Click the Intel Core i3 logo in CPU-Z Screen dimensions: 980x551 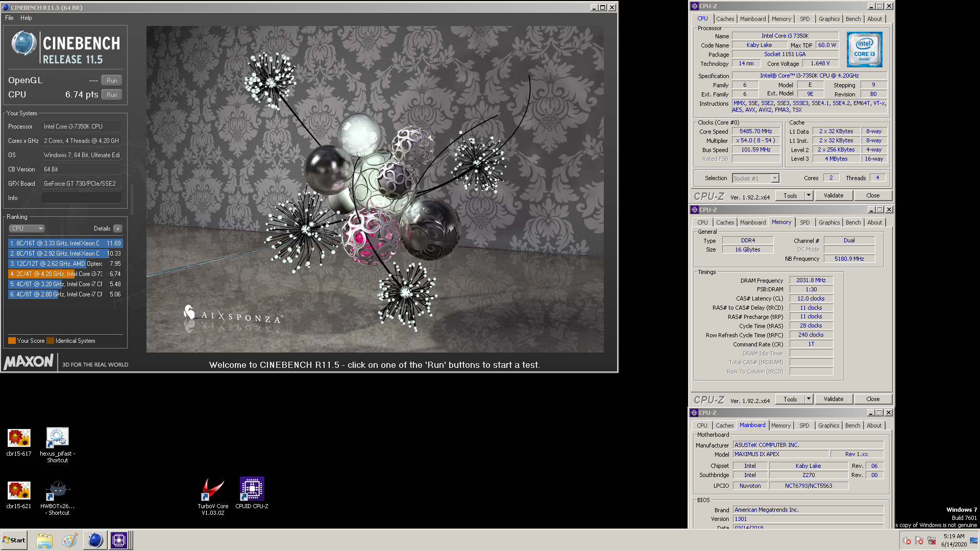(x=864, y=49)
